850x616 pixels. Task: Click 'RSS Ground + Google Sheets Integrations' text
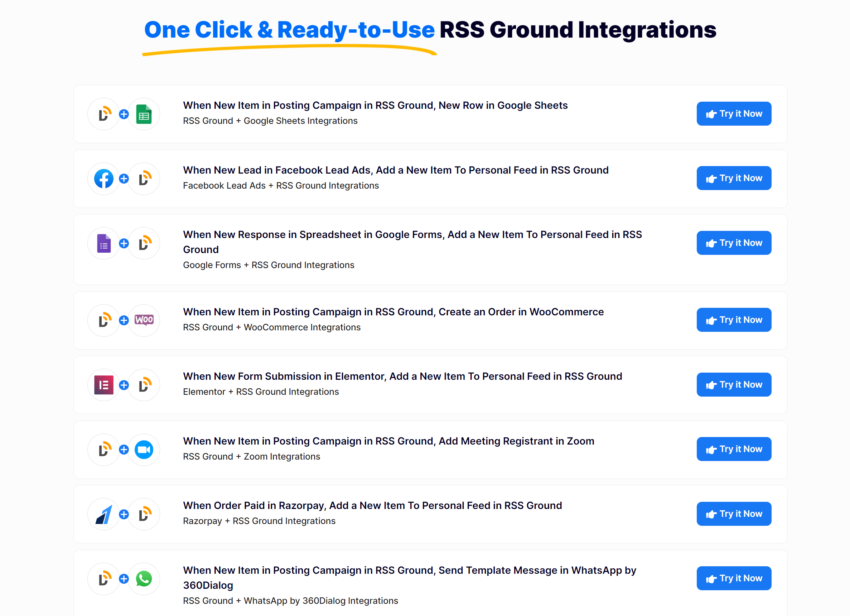(x=270, y=121)
